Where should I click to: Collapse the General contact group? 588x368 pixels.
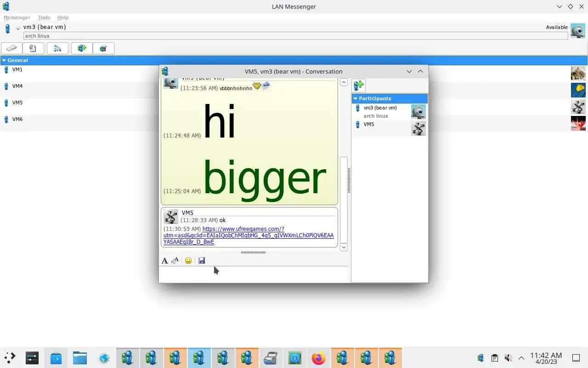(4, 60)
